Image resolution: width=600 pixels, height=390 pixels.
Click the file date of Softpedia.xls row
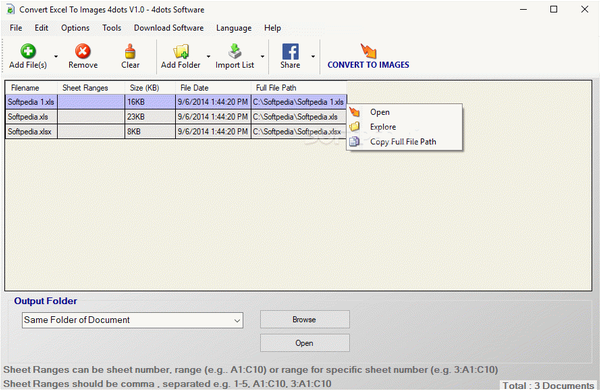(x=213, y=117)
